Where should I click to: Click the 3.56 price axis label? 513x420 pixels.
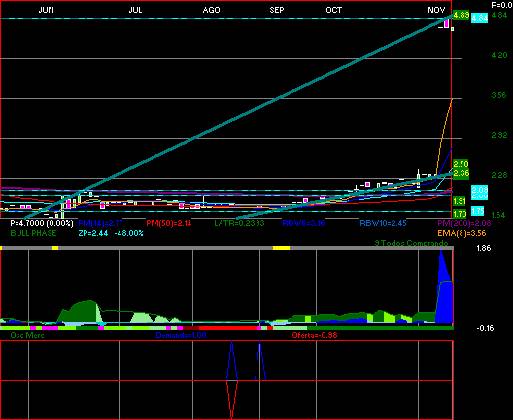point(499,95)
